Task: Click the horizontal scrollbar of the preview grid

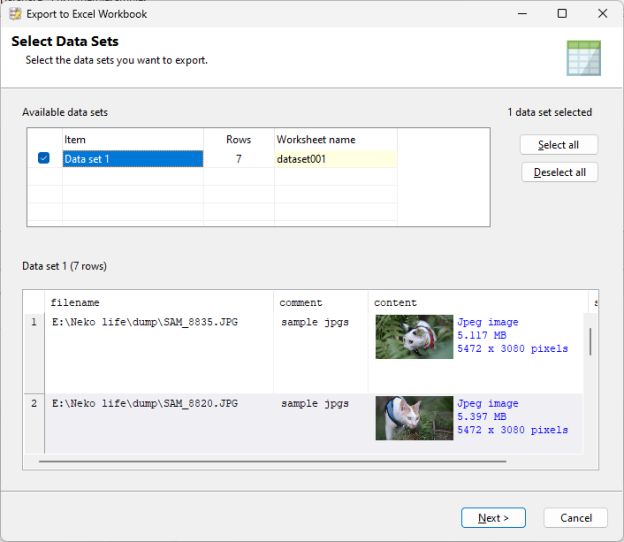Action: point(273,462)
